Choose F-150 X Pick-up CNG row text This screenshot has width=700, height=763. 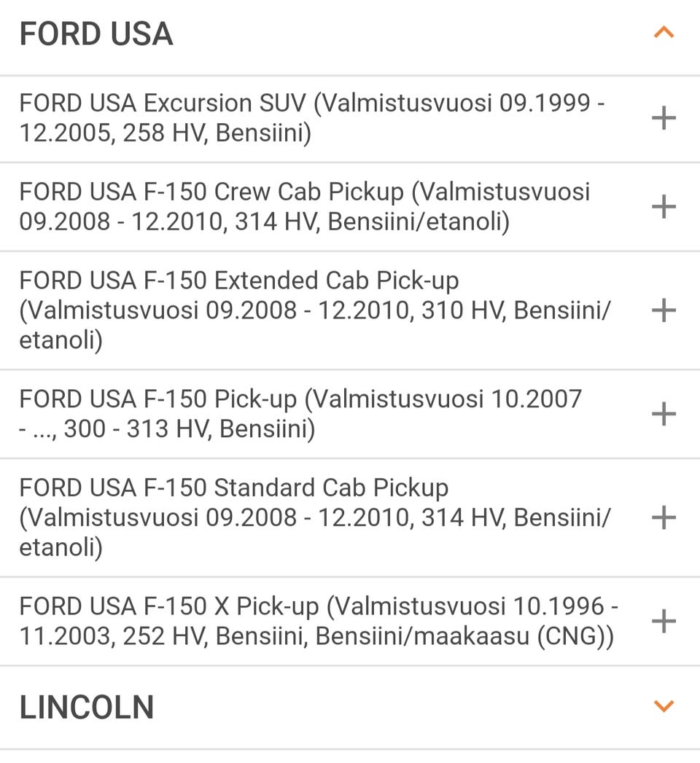[x=311, y=606]
